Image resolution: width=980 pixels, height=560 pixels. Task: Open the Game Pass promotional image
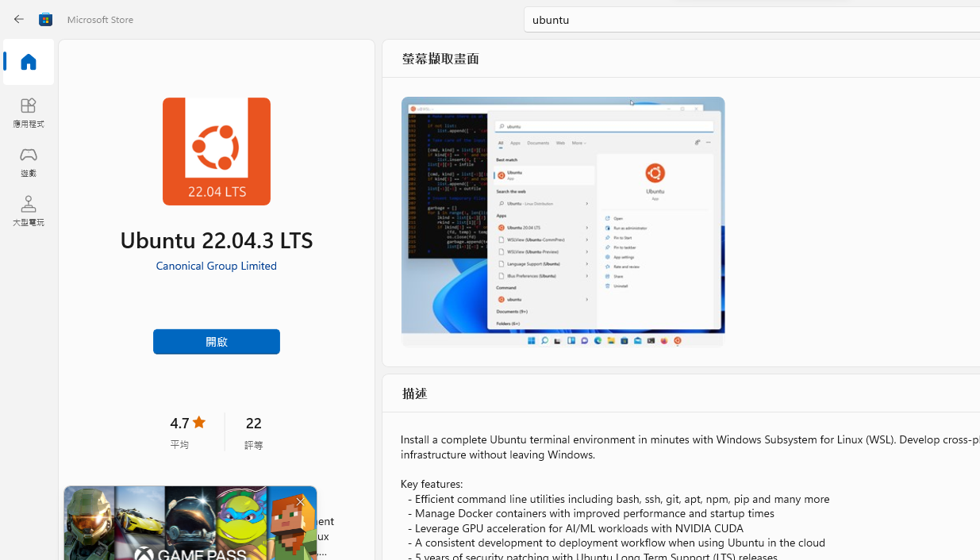coord(190,523)
